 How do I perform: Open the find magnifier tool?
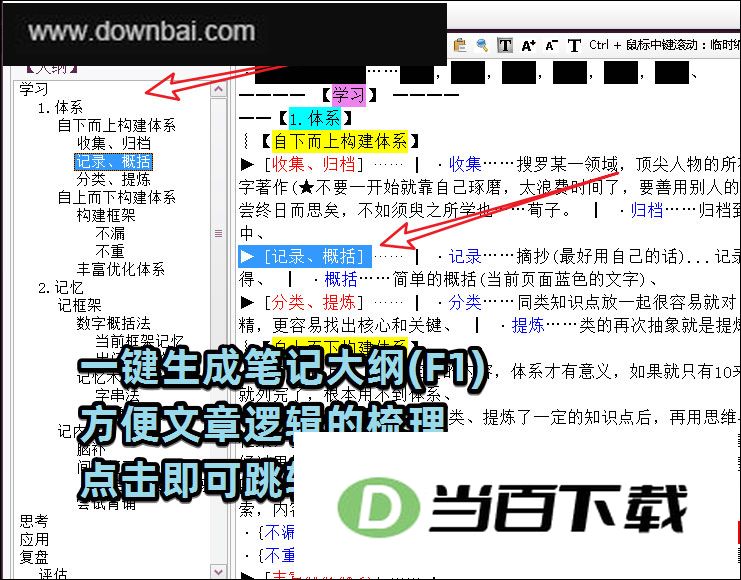(x=482, y=45)
